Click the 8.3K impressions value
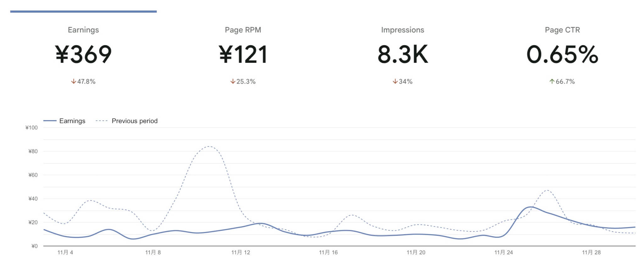This screenshot has height=270, width=644. coord(402,54)
